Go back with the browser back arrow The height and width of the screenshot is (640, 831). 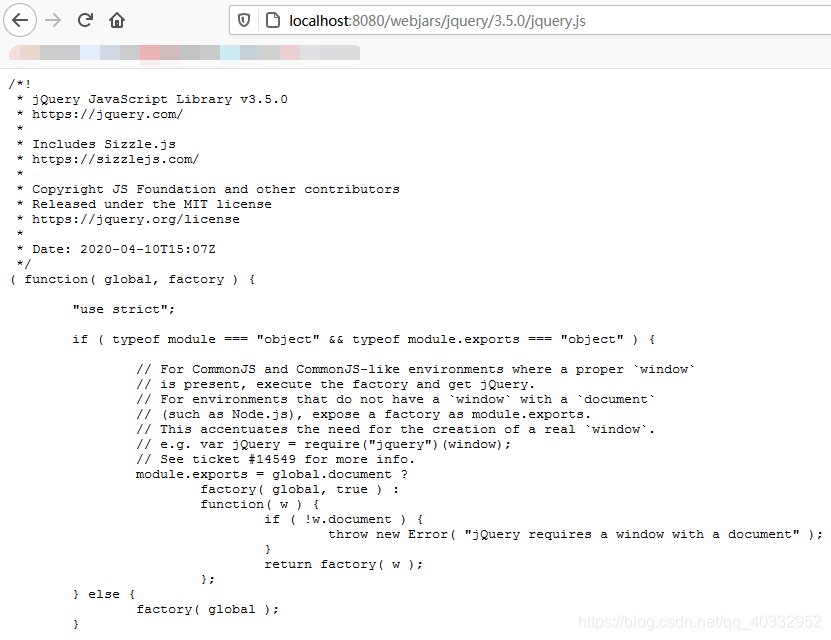(x=20, y=20)
